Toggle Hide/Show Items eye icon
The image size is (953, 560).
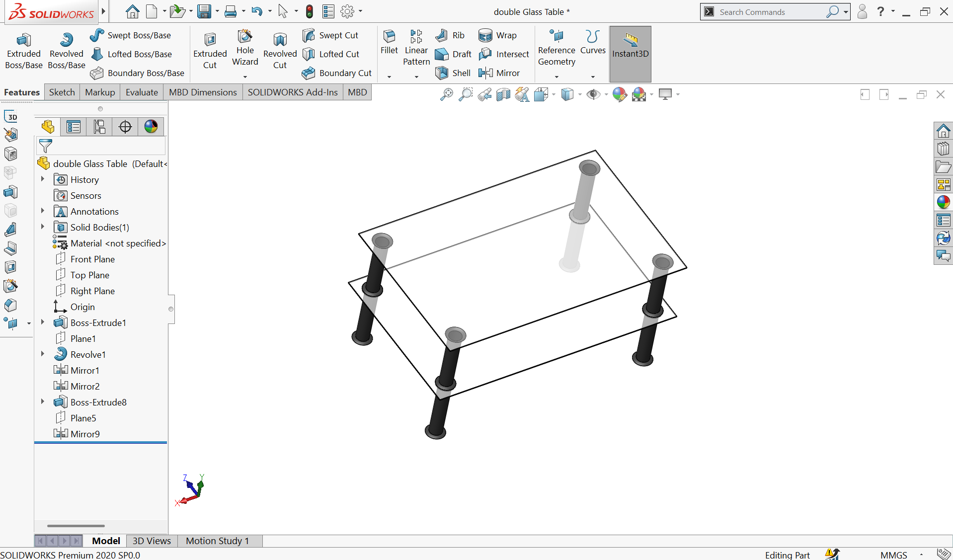click(x=593, y=94)
